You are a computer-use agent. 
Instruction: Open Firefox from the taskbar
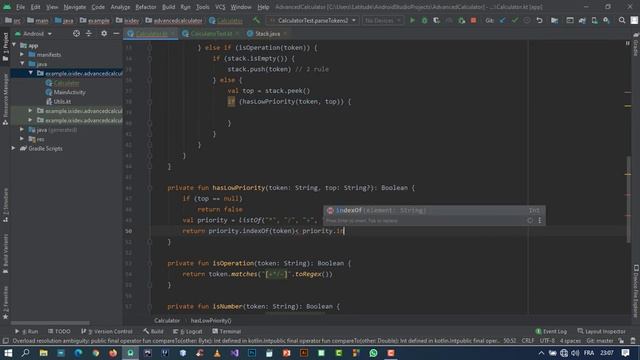[x=113, y=353]
